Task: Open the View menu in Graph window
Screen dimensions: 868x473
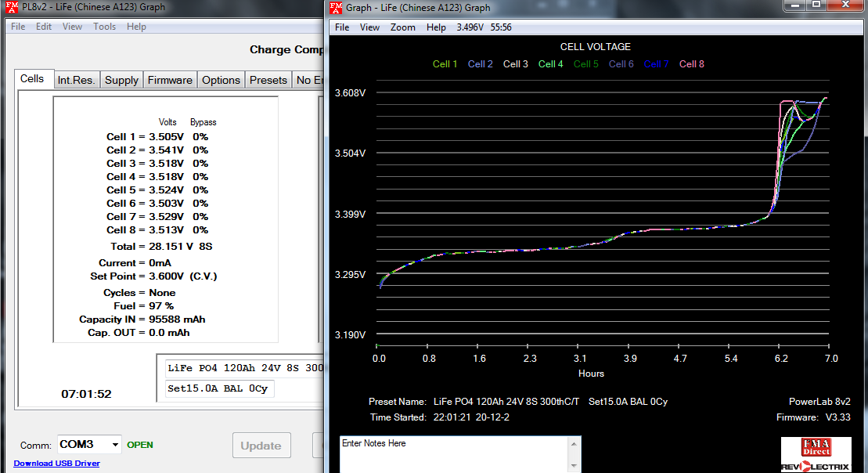Action: coord(369,27)
